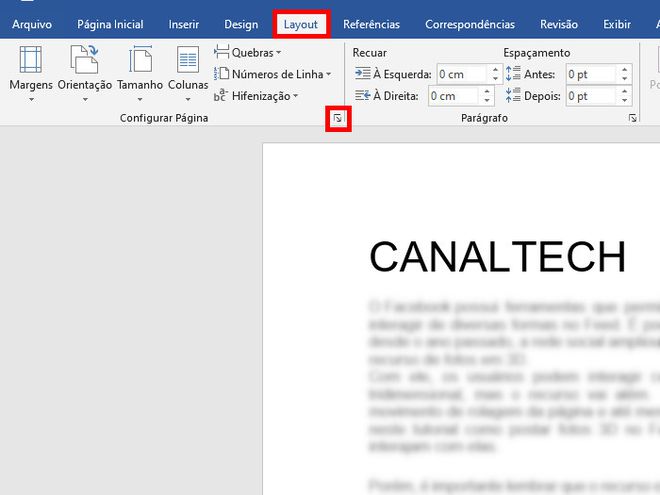
Task: Switch to the Referências tab
Action: tap(371, 24)
